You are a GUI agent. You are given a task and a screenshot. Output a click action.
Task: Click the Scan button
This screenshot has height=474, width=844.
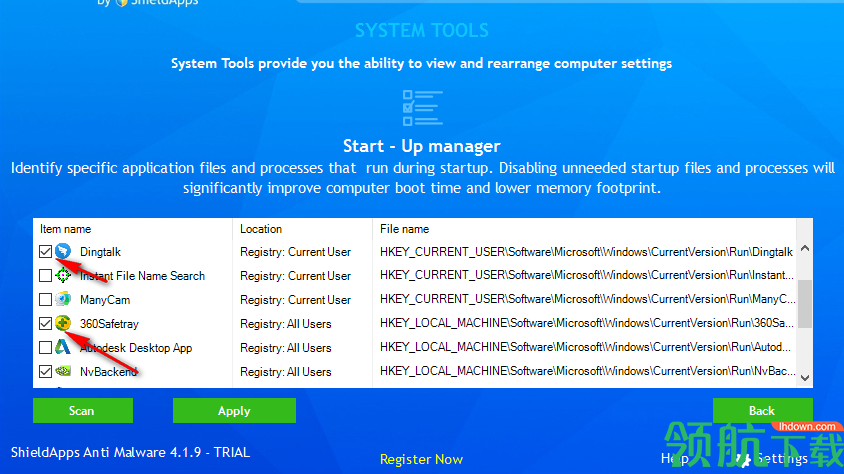(x=82, y=411)
